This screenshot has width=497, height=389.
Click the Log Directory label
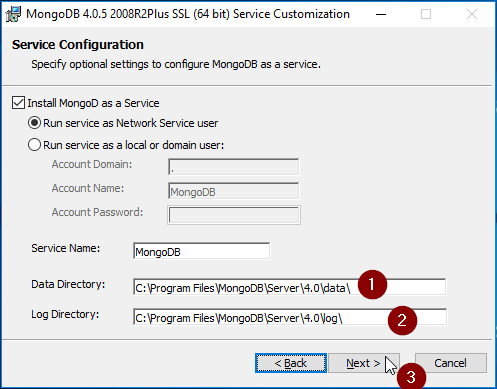pos(65,314)
